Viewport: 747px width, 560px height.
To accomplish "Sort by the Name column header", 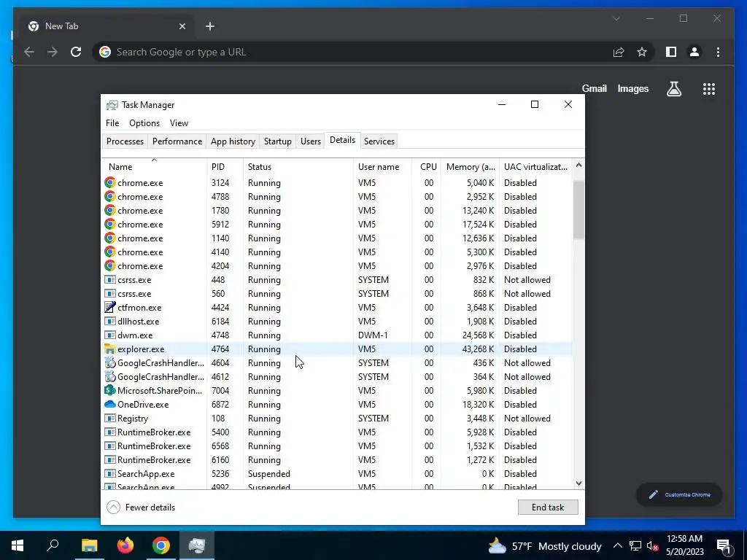I will coord(155,167).
